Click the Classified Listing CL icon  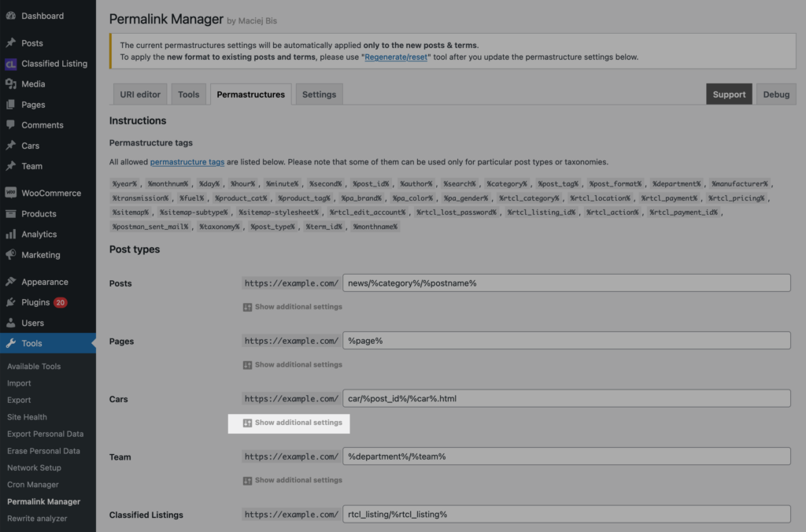click(x=11, y=64)
